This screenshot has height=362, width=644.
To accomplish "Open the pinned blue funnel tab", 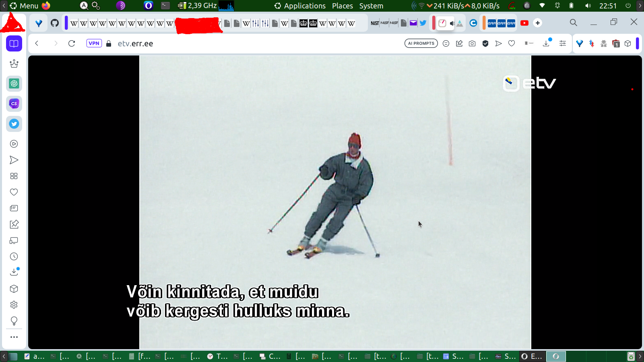I will coord(39,23).
